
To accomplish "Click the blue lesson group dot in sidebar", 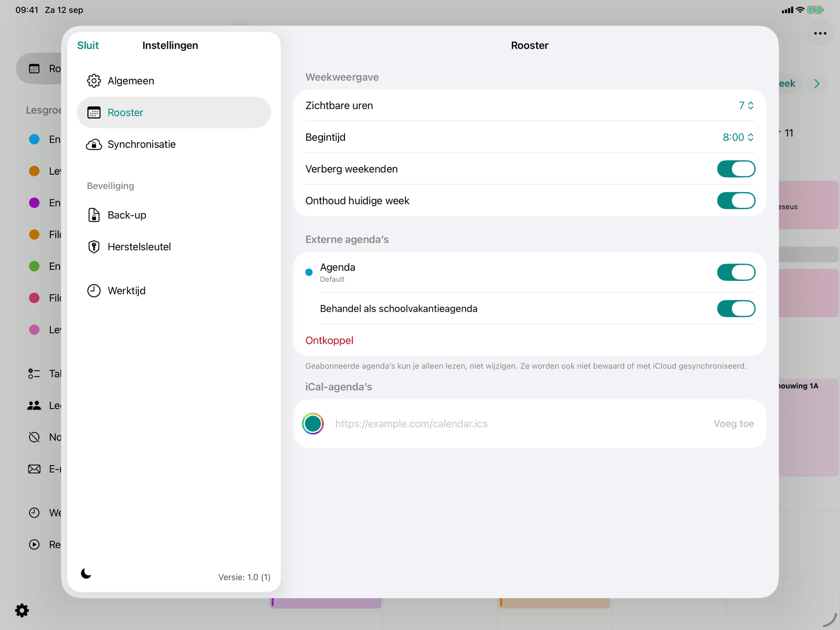I will pyautogui.click(x=34, y=139).
